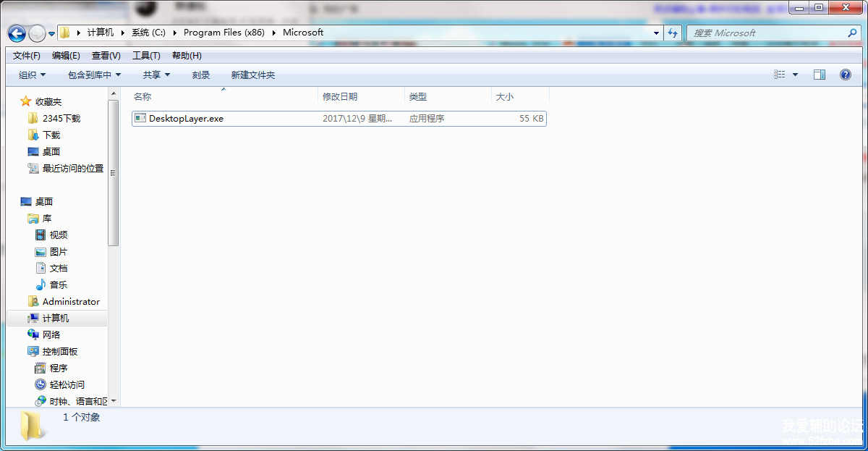Click the music note icon beside 音乐
The image size is (868, 451).
click(41, 284)
